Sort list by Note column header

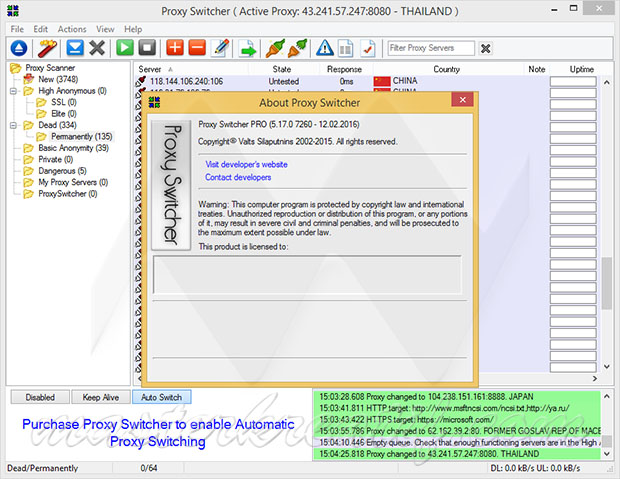click(537, 69)
